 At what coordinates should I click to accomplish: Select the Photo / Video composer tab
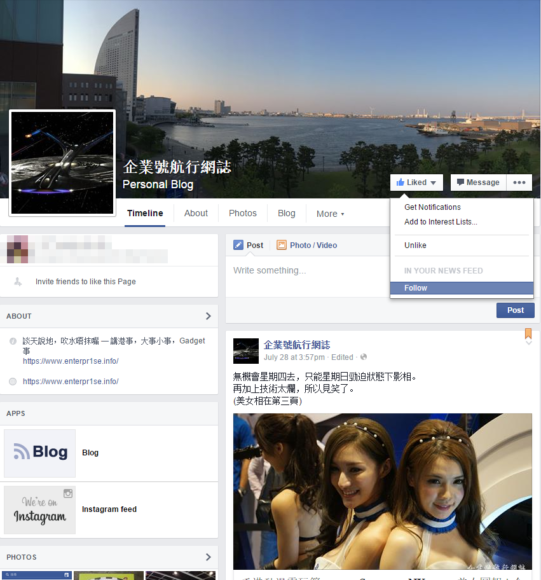[x=307, y=245]
